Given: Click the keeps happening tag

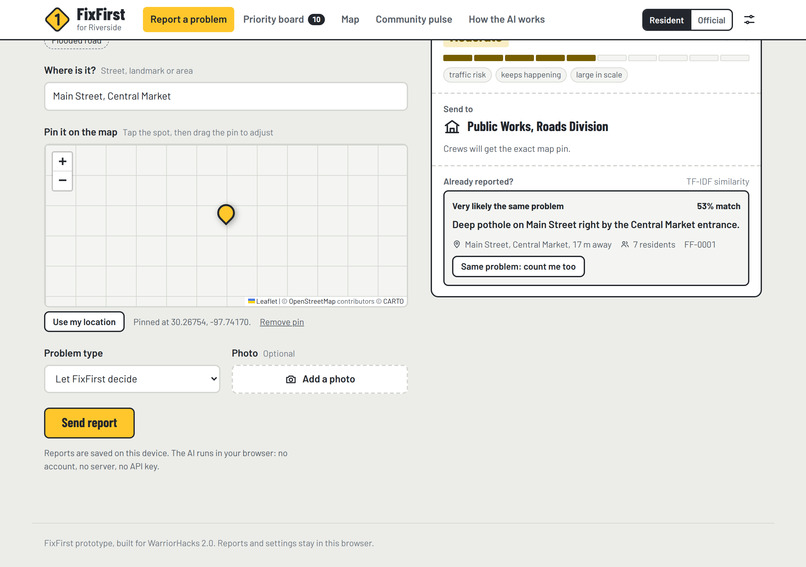Looking at the screenshot, I should click(x=531, y=75).
